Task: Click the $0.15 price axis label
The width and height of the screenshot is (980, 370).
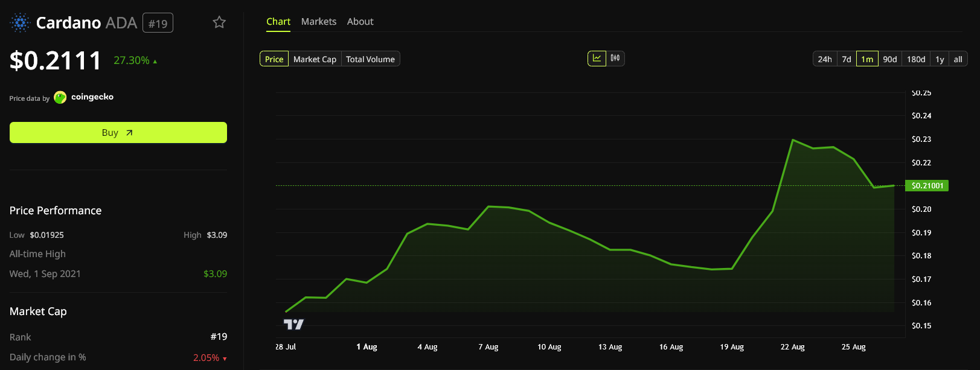Action: (921, 326)
